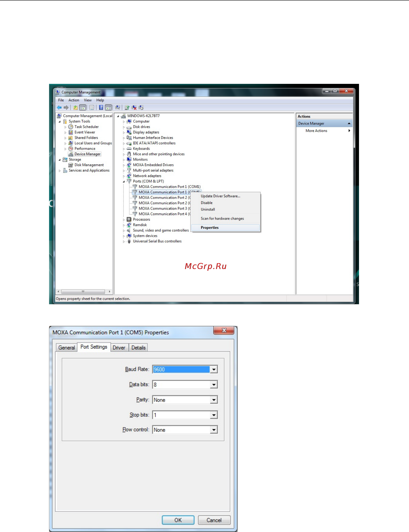The height and width of the screenshot is (532, 409).
Task: Collapse the Device Manager actions section arrow
Action: [349, 123]
